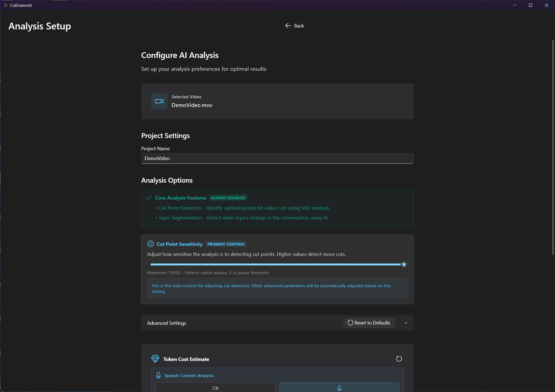Expand the Advanced Settings chevron
Screen dimensions: 555x392
tap(406, 323)
